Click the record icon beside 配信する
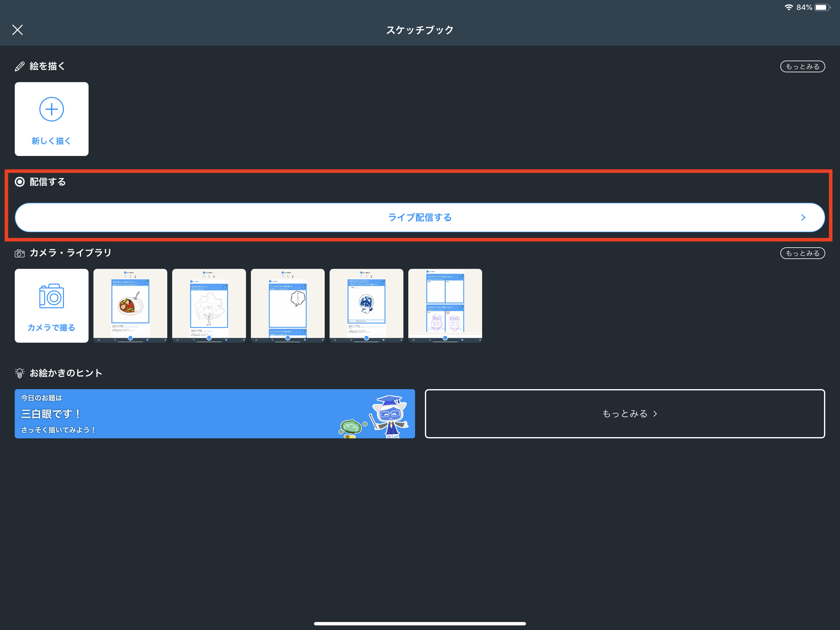The width and height of the screenshot is (840, 630). pos(20,182)
